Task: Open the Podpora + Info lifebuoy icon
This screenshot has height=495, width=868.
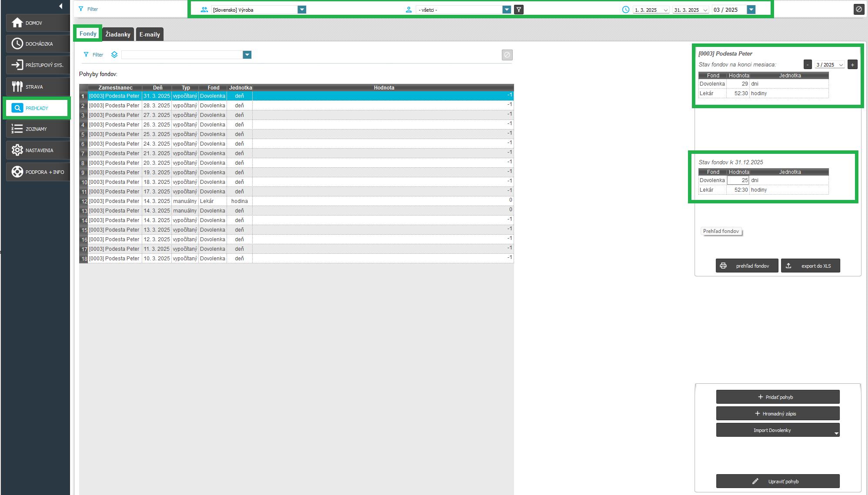Action: tap(17, 172)
